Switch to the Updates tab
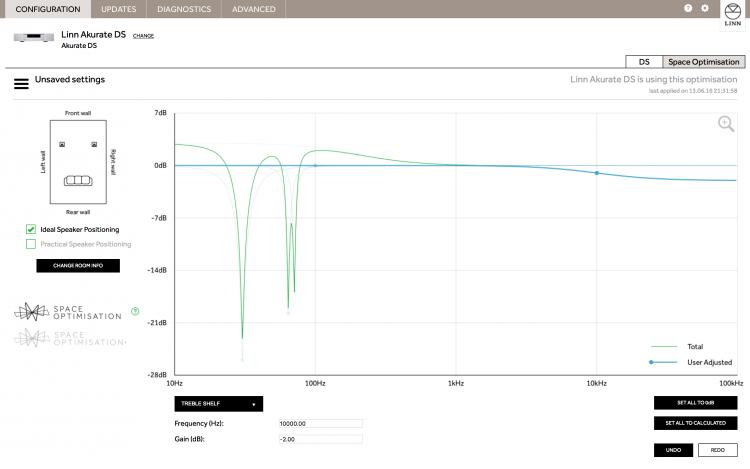Image resolution: width=750 pixels, height=469 pixels. pos(118,9)
